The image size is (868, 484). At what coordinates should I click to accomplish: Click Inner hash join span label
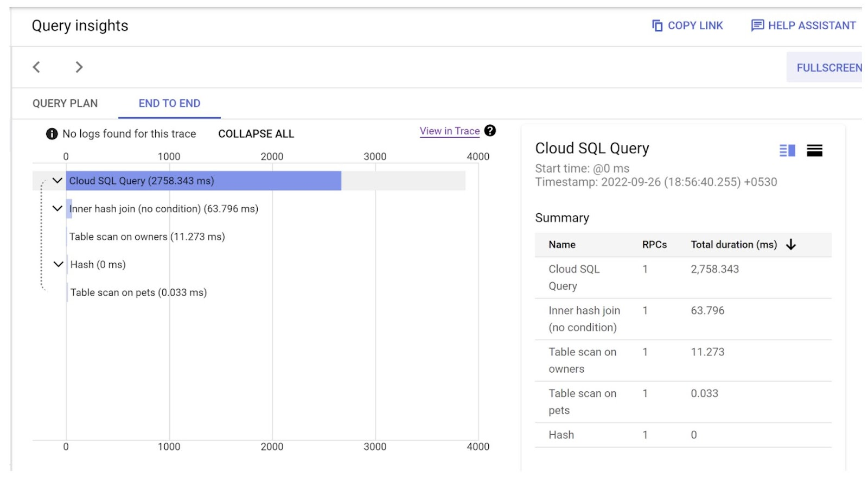point(164,209)
